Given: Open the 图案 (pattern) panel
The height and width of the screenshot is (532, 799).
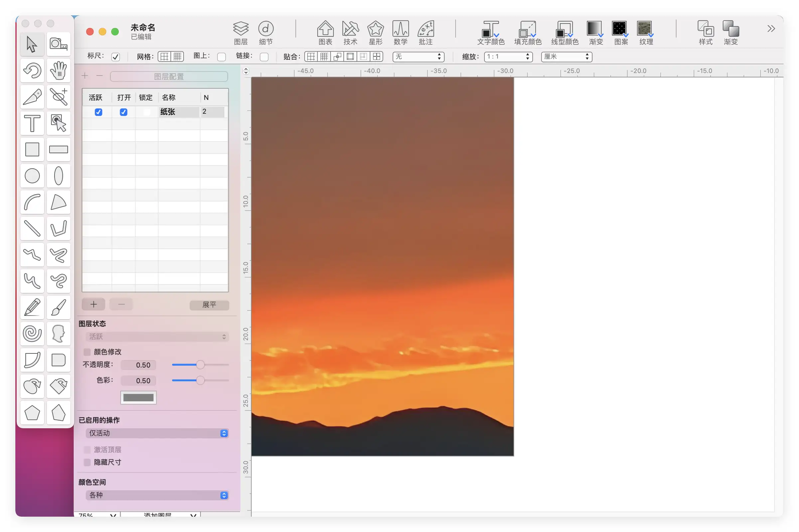Looking at the screenshot, I should pyautogui.click(x=620, y=32).
